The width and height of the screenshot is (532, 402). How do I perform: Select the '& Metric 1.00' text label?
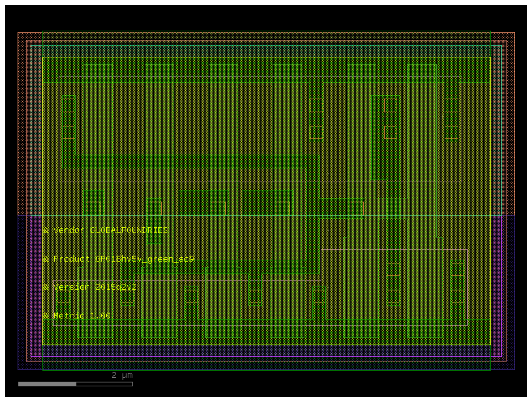(76, 316)
